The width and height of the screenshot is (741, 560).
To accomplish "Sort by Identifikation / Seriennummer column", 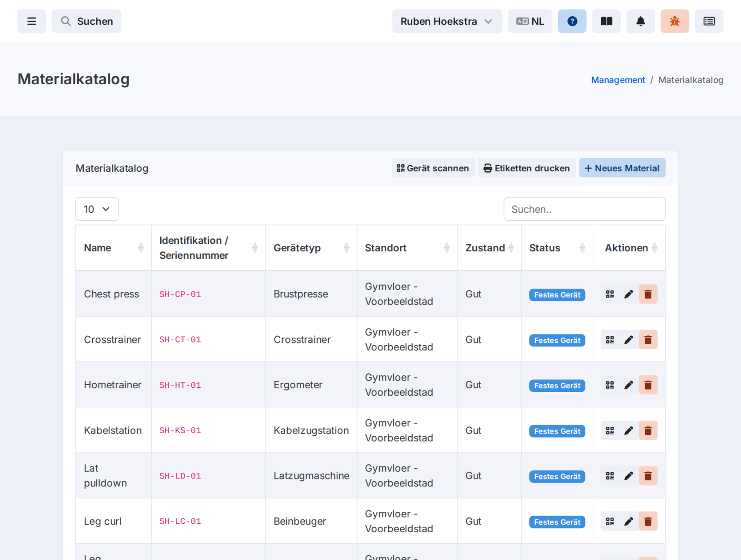I will click(208, 248).
